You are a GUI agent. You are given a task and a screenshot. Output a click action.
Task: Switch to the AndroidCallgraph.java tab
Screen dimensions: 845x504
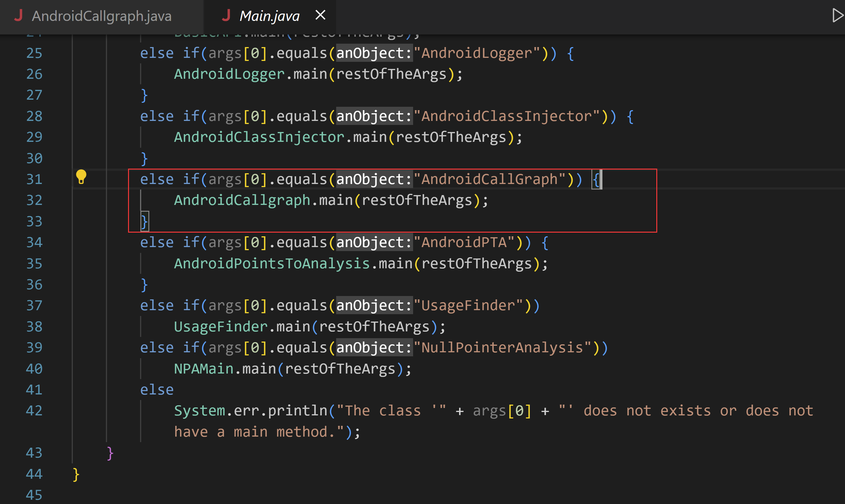(101, 16)
